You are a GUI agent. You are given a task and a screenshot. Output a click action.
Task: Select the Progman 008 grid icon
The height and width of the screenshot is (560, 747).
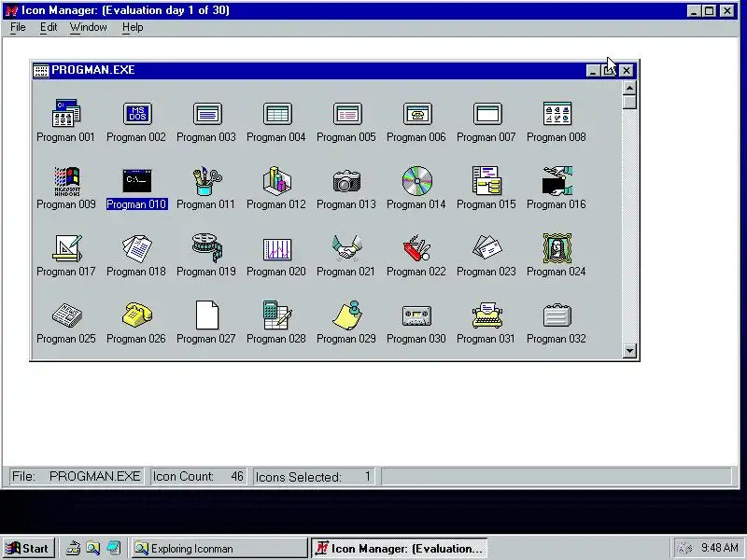[x=557, y=114]
